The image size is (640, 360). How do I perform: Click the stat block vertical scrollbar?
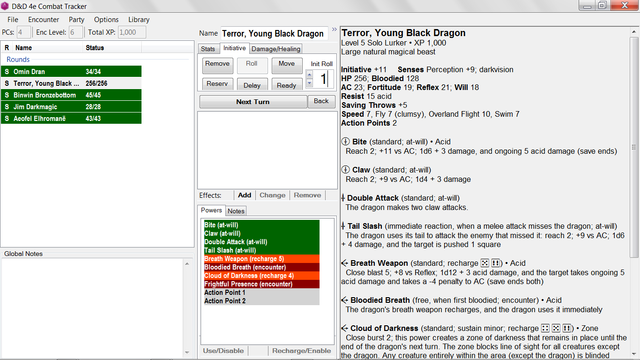click(634, 147)
